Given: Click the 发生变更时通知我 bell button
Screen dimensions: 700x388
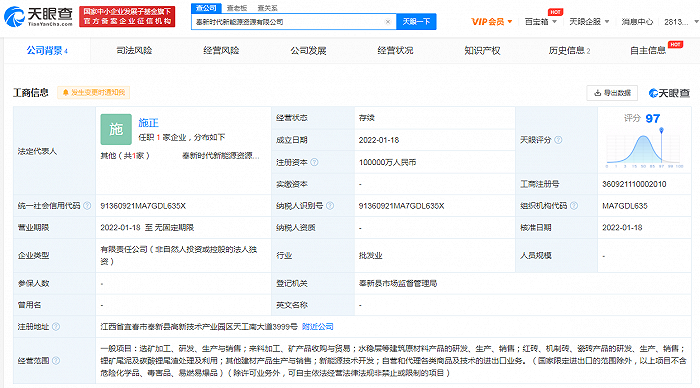Looking at the screenshot, I should 94,92.
